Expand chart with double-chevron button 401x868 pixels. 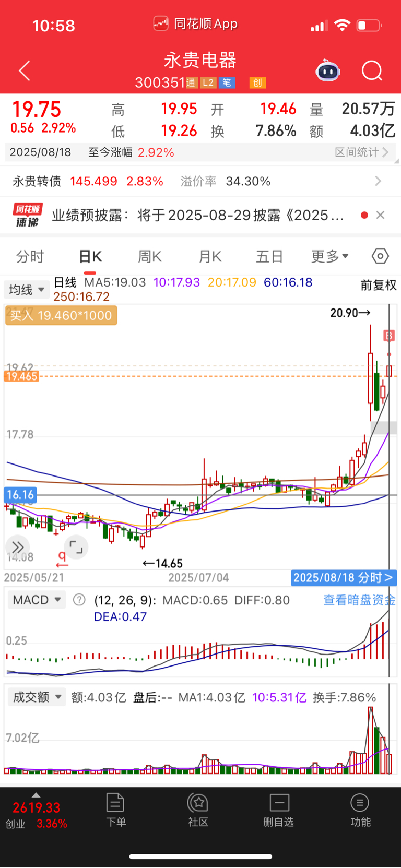point(17,547)
